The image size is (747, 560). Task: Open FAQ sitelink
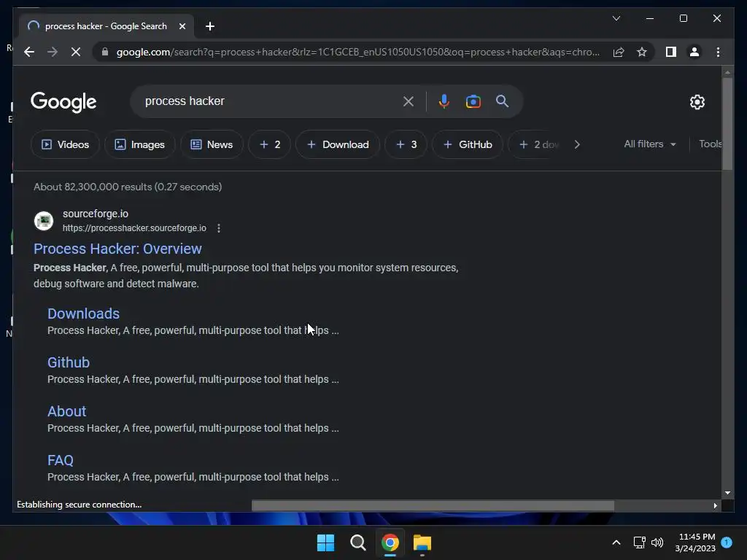(x=61, y=460)
